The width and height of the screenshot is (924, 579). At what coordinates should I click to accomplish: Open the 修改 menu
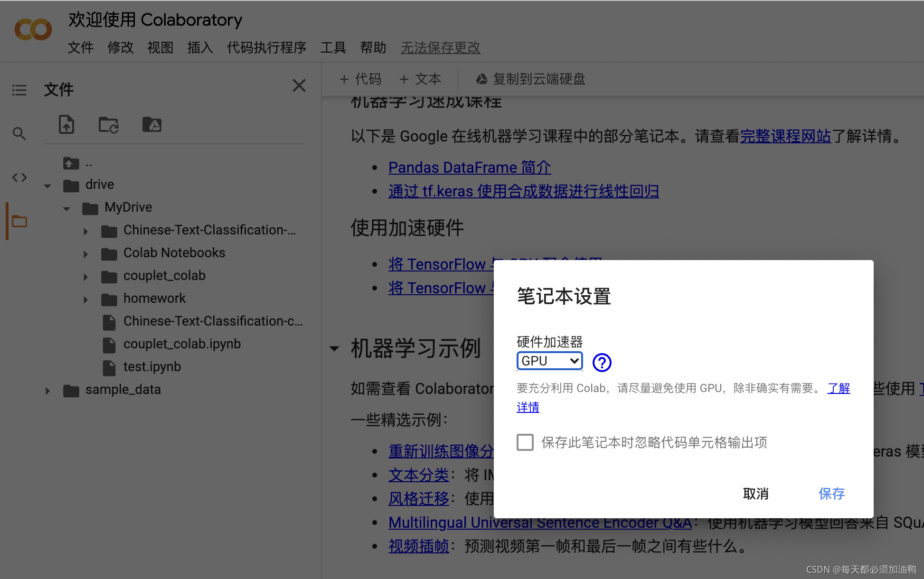coord(121,47)
